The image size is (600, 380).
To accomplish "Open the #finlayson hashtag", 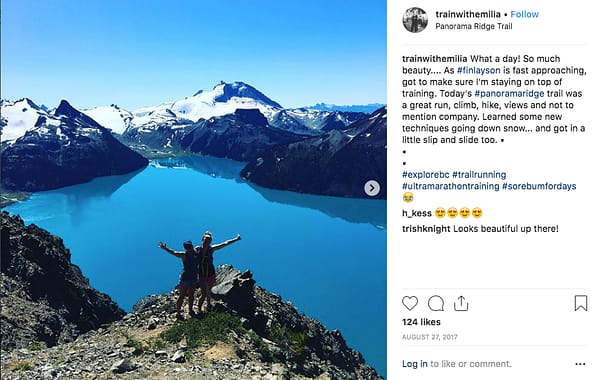I will pyautogui.click(x=479, y=70).
